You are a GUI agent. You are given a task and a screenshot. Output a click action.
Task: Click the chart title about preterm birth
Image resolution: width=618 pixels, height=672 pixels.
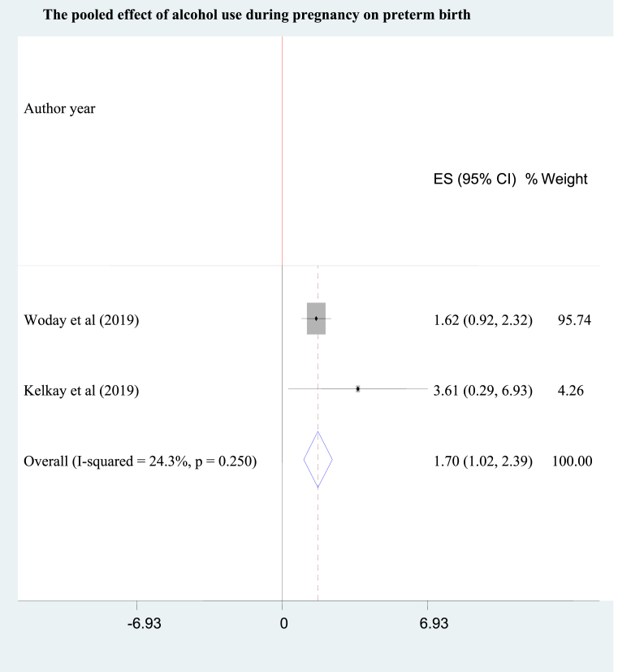click(257, 15)
